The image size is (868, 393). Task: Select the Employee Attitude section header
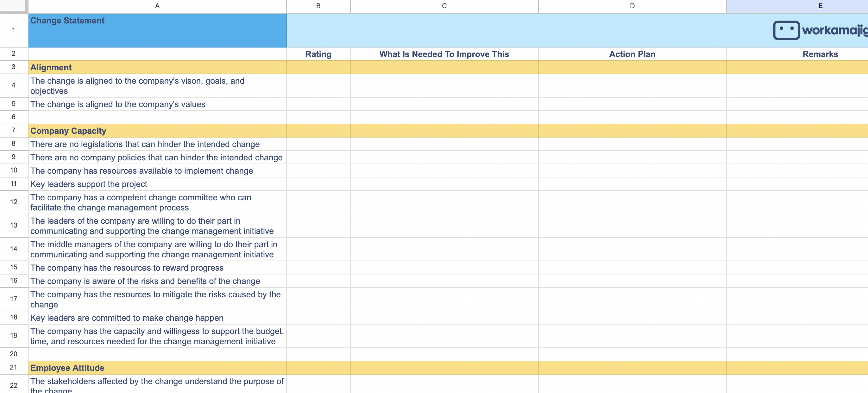[x=157, y=368]
